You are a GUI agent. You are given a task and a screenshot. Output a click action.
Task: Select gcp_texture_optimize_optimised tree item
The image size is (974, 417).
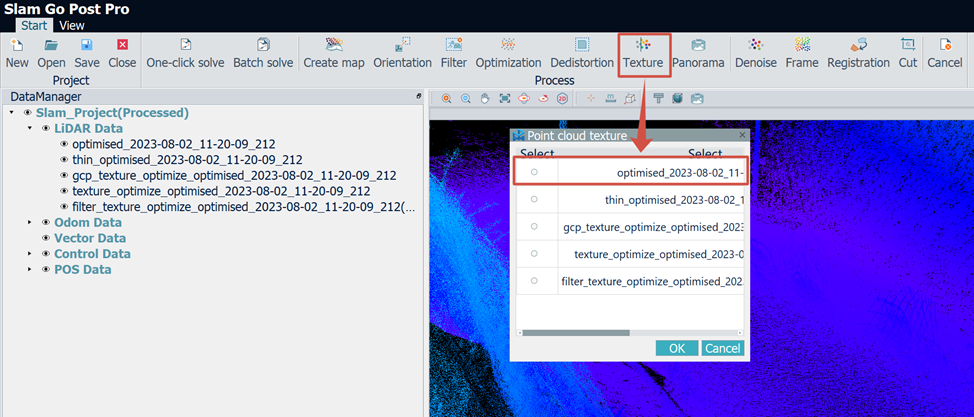(234, 175)
